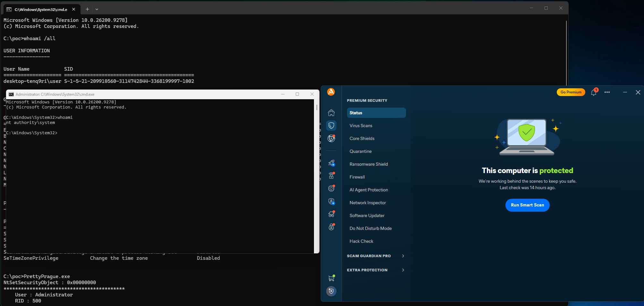
Task: Open the chip-shaped sidebar icon
Action: point(331,188)
